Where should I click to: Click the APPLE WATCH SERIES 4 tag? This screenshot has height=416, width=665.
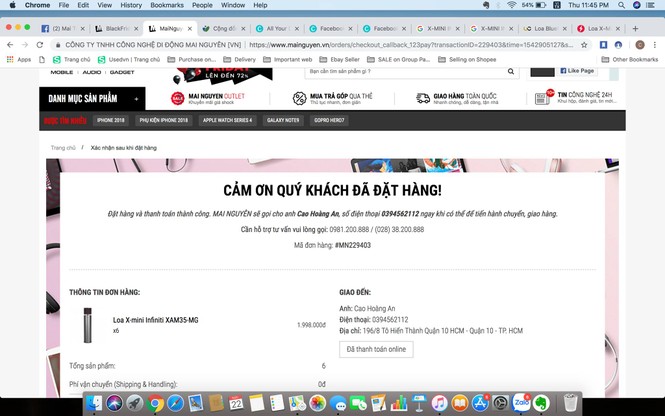tap(227, 120)
